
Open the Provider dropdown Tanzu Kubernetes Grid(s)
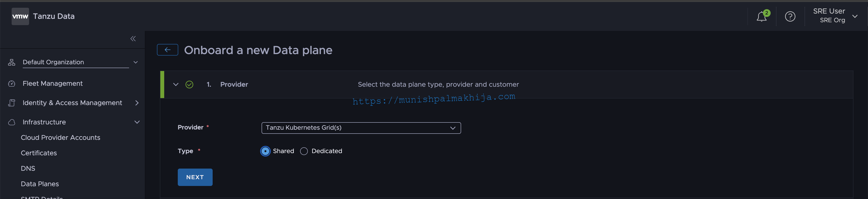coord(361,128)
